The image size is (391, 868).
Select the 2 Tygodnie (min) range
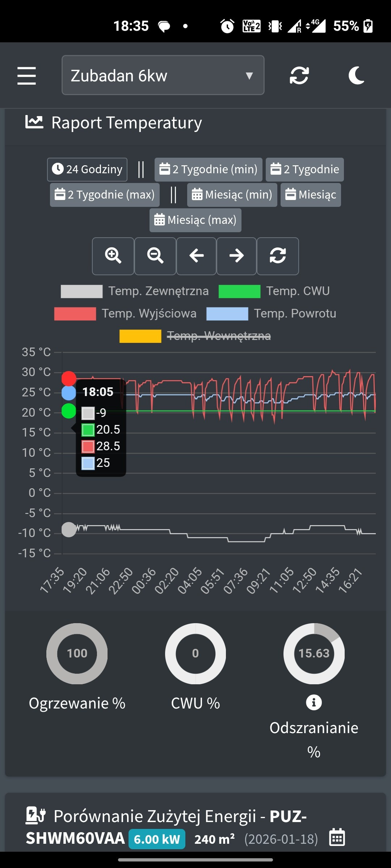pos(209,169)
